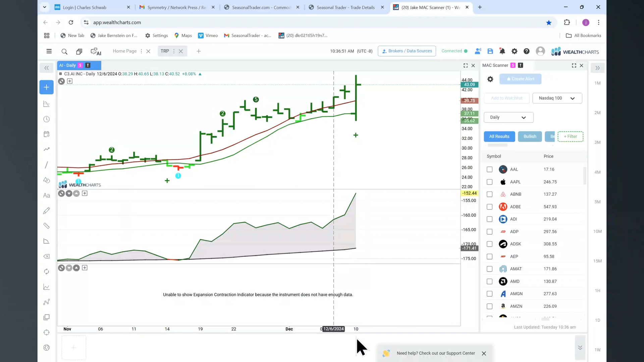This screenshot has height=362, width=644.
Task: Open the clock time tool in sidebar
Action: 47,119
